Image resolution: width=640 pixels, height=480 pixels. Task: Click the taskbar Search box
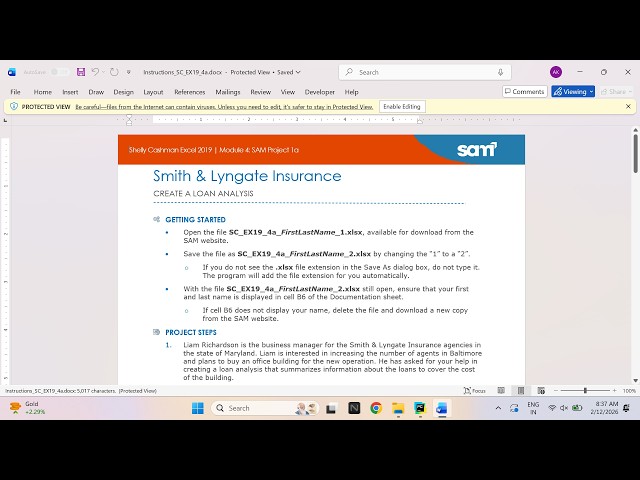265,408
